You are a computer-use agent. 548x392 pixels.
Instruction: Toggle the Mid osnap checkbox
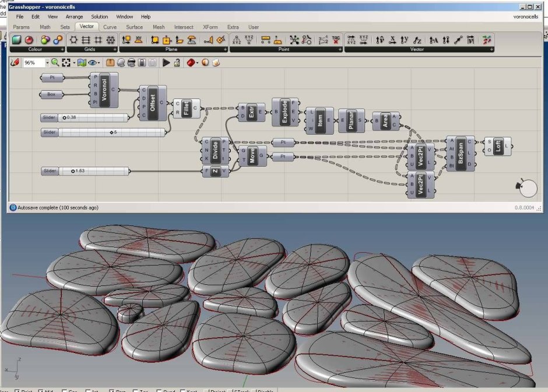41,391
